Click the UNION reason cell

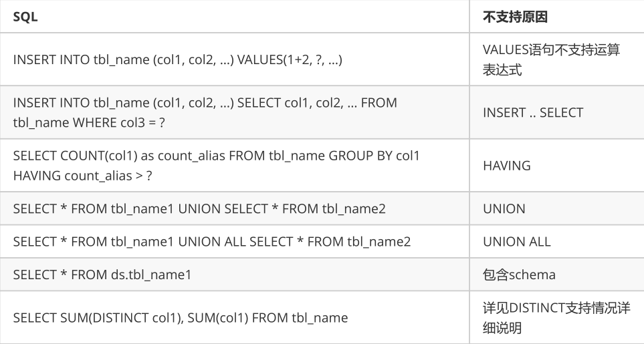557,208
